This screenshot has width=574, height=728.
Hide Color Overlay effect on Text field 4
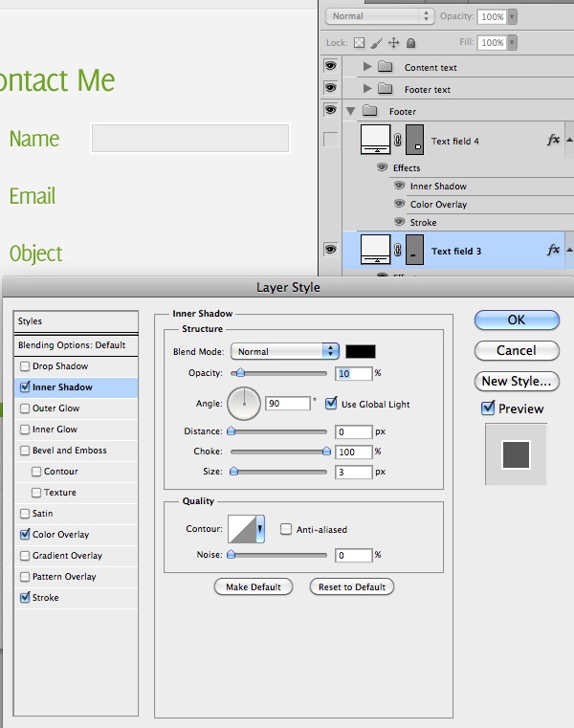[399, 204]
